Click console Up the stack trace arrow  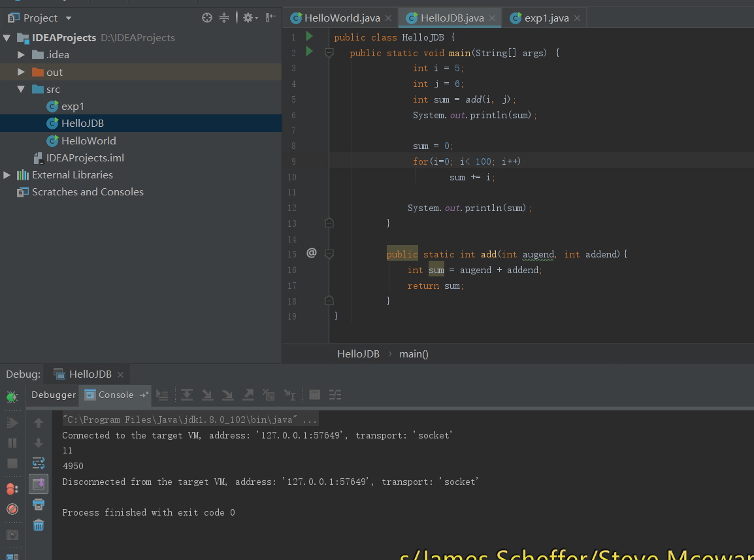pyautogui.click(x=39, y=423)
